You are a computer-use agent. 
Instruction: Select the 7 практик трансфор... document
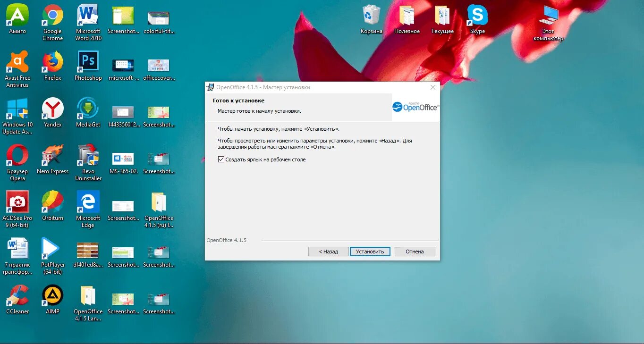[17, 256]
